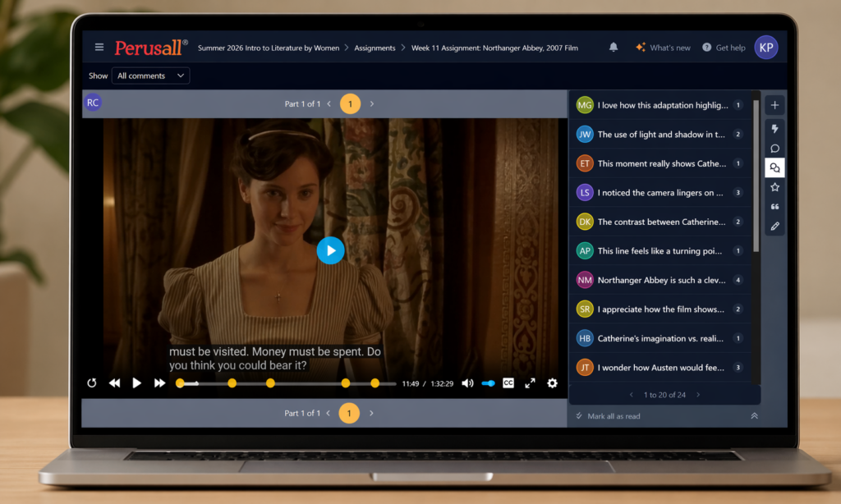Open the starred comments filter
841x504 pixels.
tap(774, 186)
